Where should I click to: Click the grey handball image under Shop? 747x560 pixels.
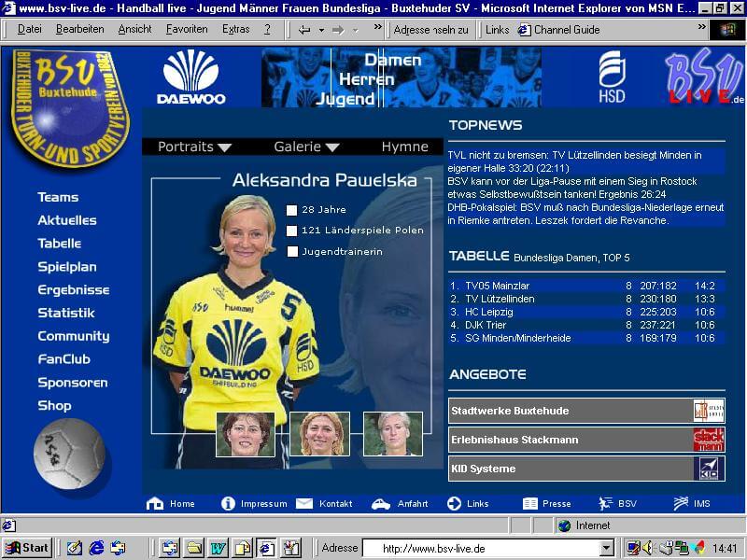[69, 454]
